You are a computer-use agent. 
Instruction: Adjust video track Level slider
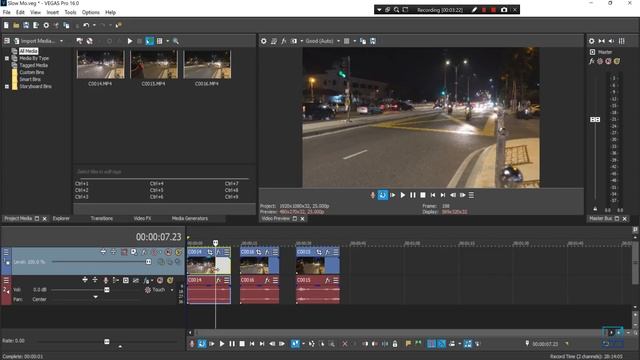coord(149,262)
